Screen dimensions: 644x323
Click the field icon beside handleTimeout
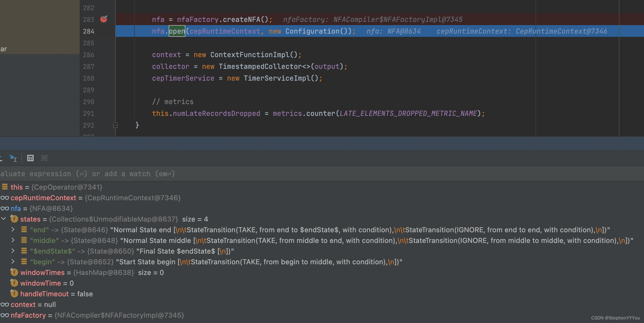click(x=14, y=294)
